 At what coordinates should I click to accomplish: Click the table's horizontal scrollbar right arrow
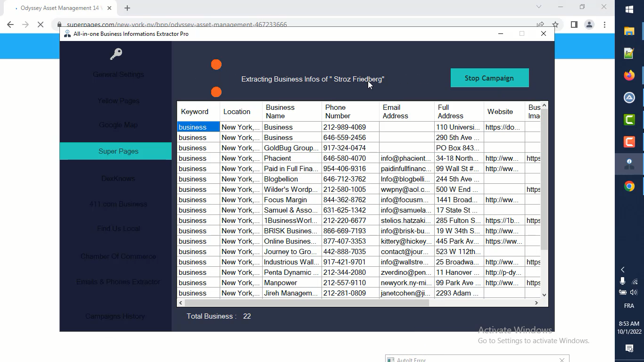pos(536,303)
